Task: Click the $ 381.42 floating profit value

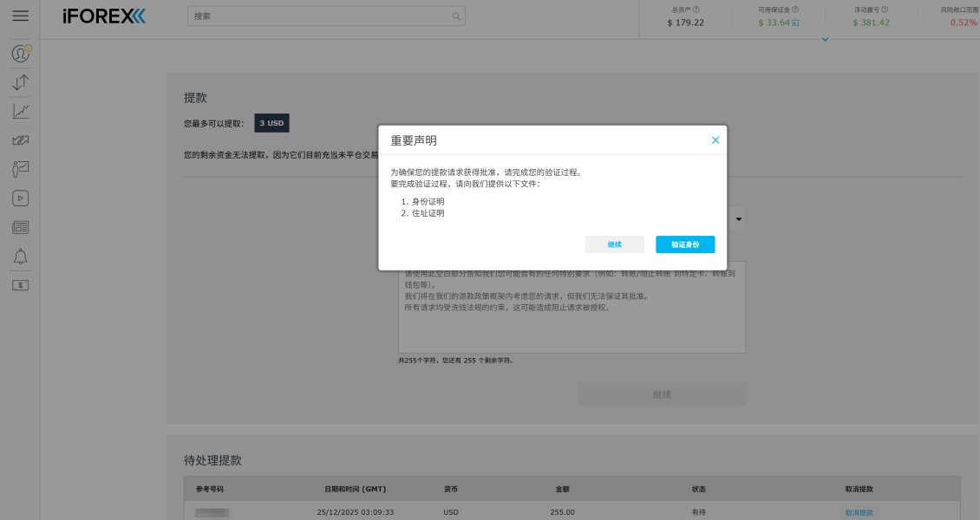Action: [871, 23]
